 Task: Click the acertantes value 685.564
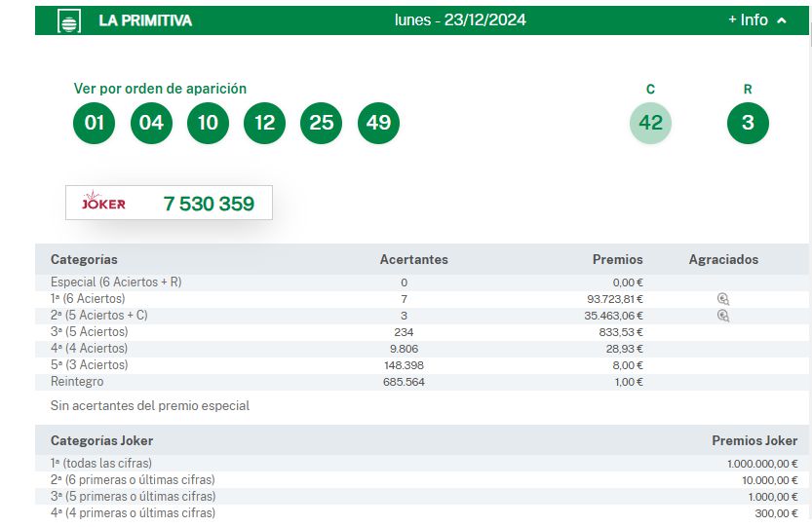pyautogui.click(x=404, y=382)
